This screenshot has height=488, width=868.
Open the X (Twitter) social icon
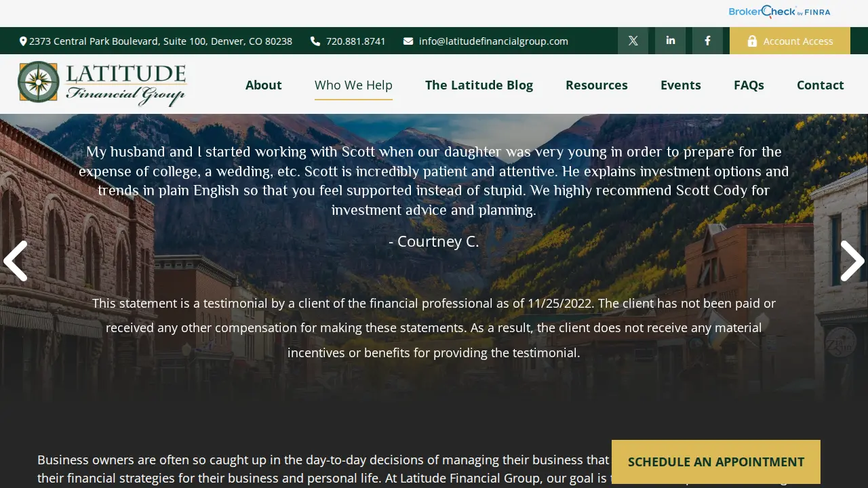pyautogui.click(x=633, y=41)
